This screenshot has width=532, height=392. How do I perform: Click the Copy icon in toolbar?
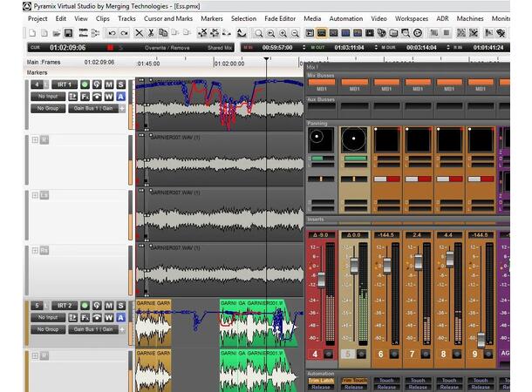click(x=163, y=33)
